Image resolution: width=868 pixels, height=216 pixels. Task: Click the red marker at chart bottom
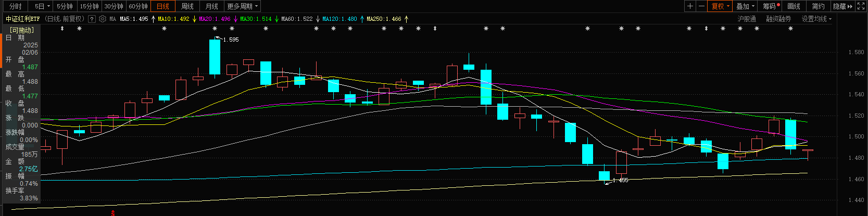coord(113,212)
